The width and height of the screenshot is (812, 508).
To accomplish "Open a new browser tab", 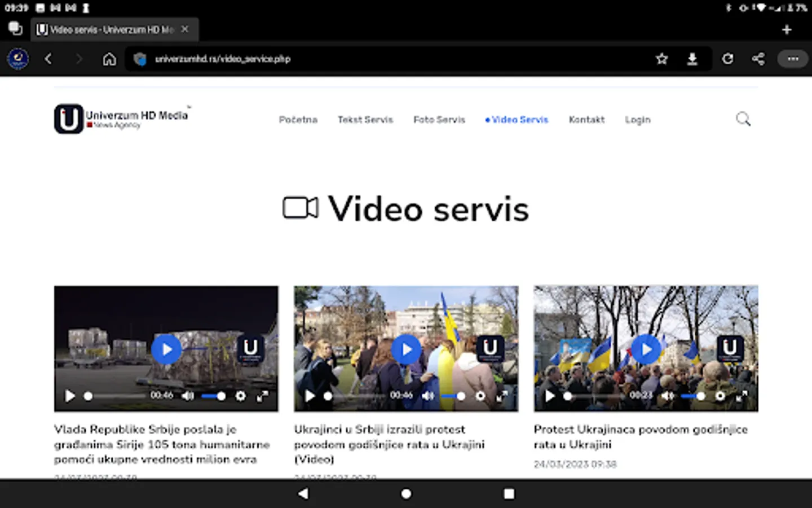I will pyautogui.click(x=787, y=29).
